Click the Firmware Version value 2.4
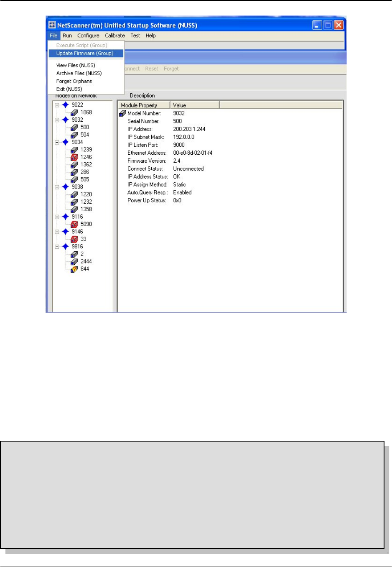The height and width of the screenshot is (567, 392). click(177, 161)
